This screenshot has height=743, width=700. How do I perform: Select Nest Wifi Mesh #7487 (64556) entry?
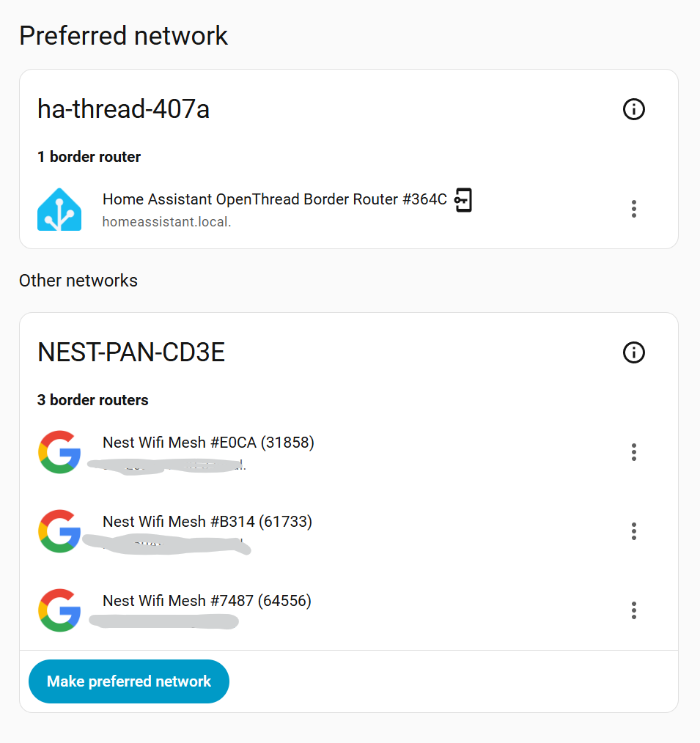click(x=207, y=601)
